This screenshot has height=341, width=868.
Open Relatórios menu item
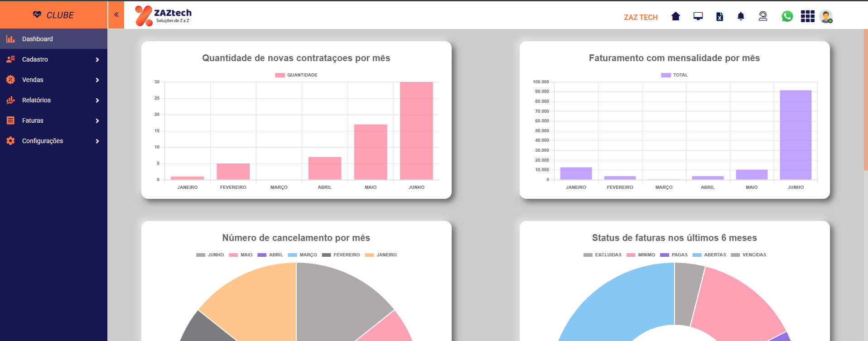[x=53, y=100]
